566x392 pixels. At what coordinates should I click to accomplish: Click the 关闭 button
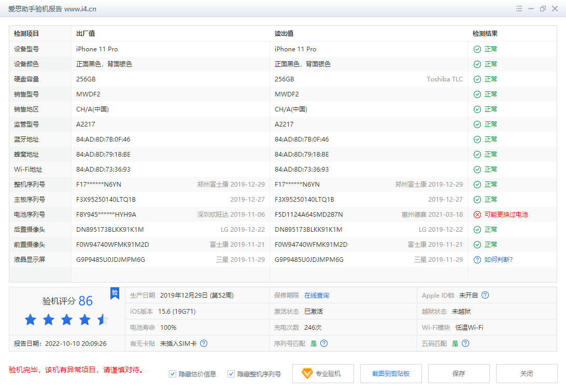[x=527, y=373]
